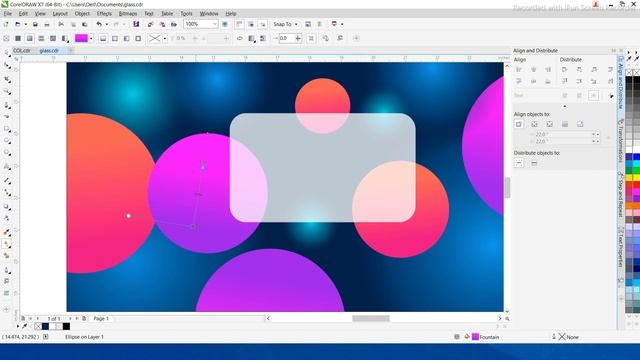640x360 pixels.
Task: Expand the fill color picker dropdown arrow
Action: tap(91, 38)
